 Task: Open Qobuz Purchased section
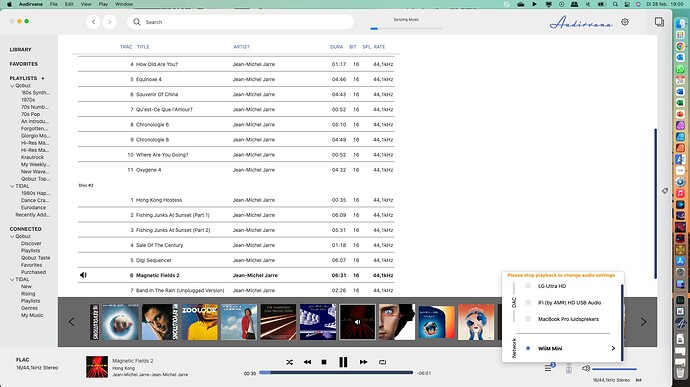click(x=33, y=272)
